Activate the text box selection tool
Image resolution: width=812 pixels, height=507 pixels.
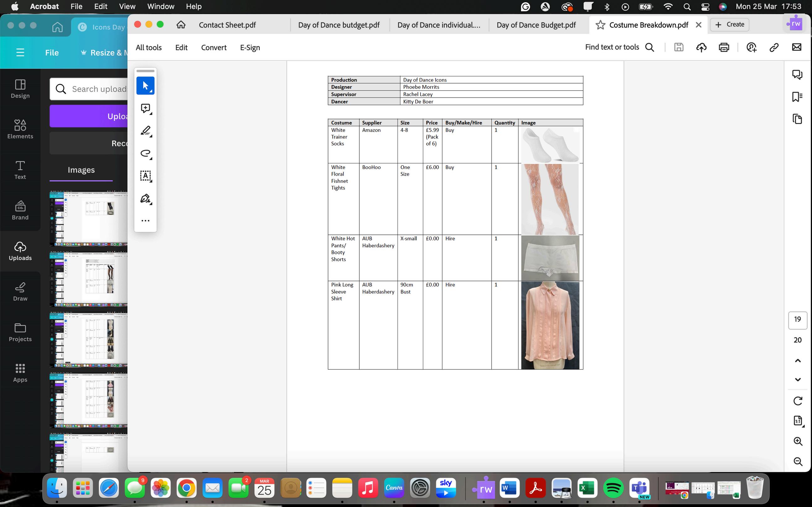(x=145, y=176)
